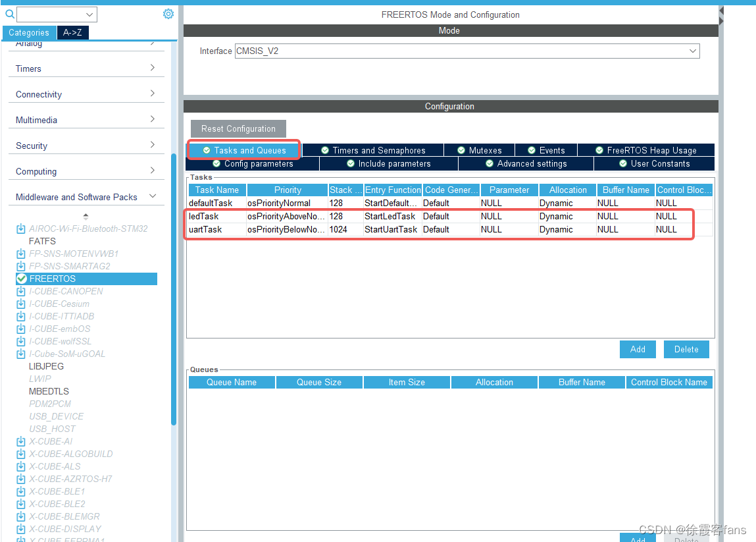Click download icon beside FP-SNS-SMARTAG2
756x542 pixels.
21,267
